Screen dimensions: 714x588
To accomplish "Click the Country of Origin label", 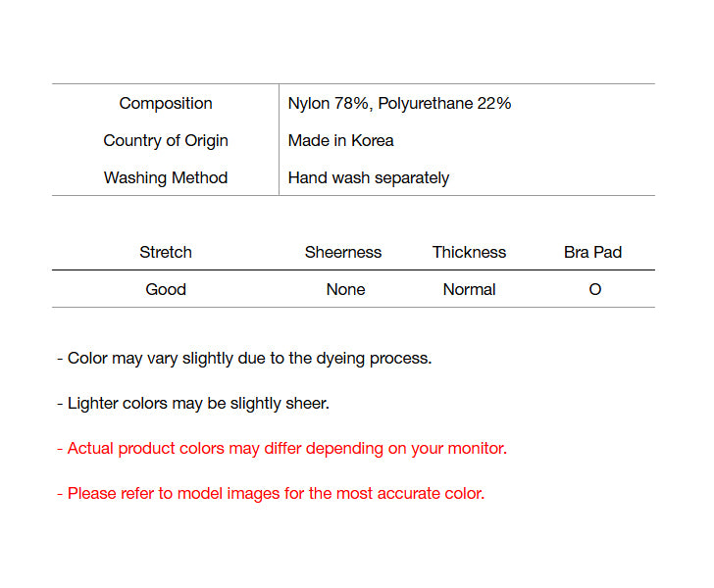I will click(166, 140).
